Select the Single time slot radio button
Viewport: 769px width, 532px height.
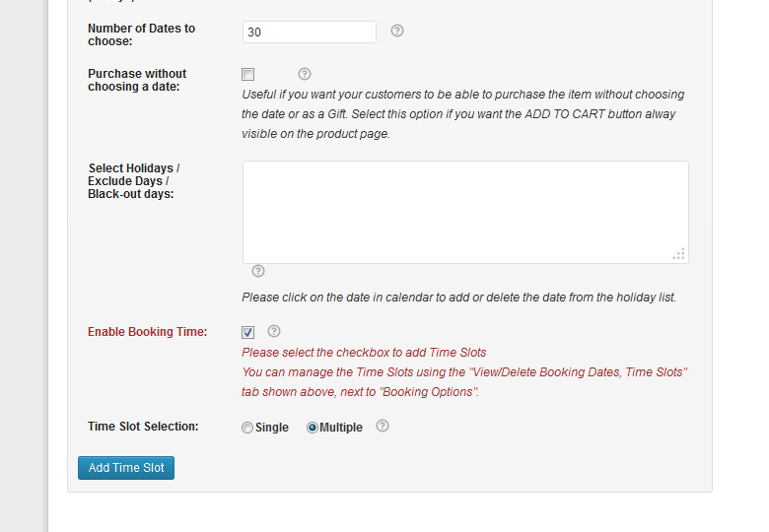coord(247,428)
